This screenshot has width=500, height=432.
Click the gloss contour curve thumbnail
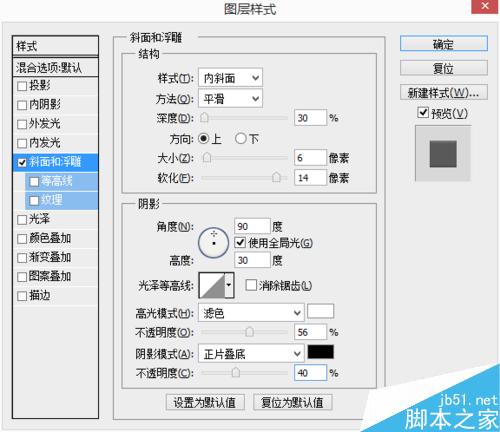pyautogui.click(x=212, y=285)
